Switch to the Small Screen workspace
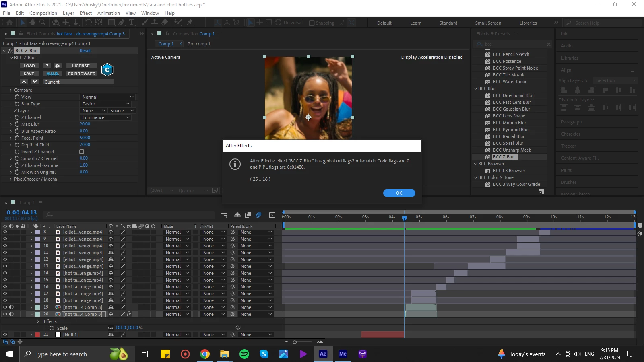The width and height of the screenshot is (644, 362). (488, 23)
